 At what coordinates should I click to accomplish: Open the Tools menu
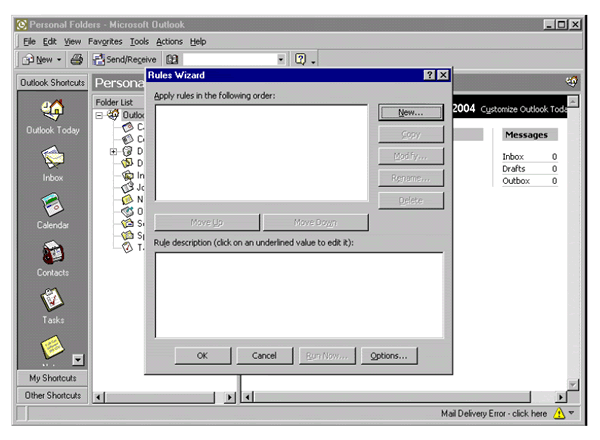pos(139,41)
